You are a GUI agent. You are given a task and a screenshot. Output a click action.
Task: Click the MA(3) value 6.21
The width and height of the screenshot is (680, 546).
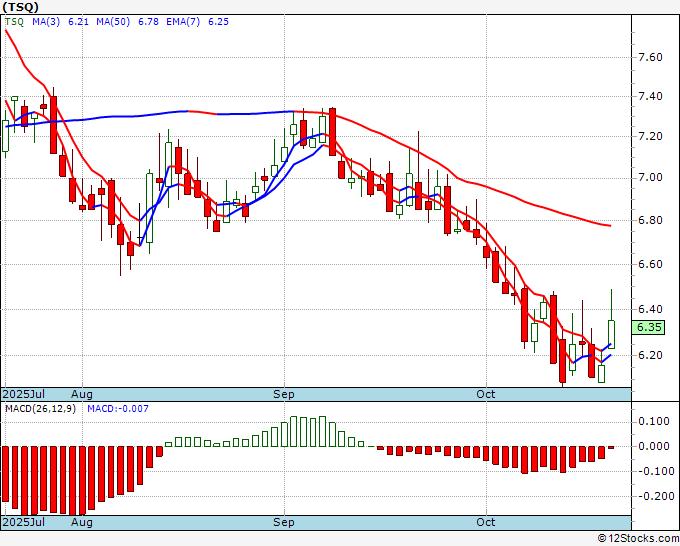pyautogui.click(x=78, y=22)
